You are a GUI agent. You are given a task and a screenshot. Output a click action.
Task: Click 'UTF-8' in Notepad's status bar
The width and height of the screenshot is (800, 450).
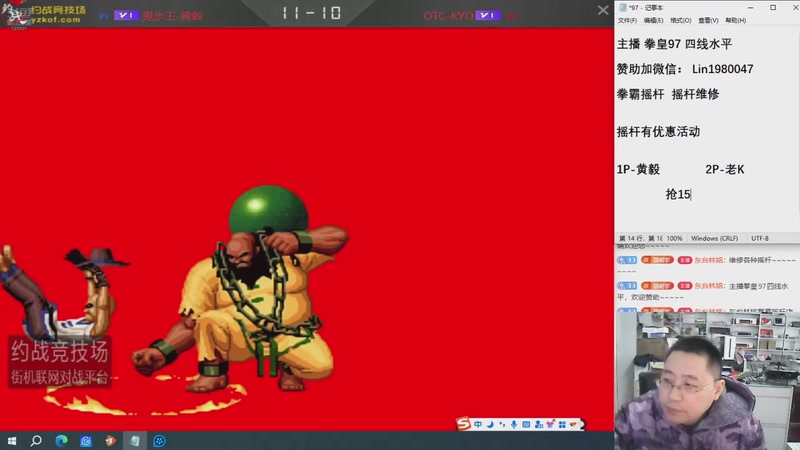(760, 238)
